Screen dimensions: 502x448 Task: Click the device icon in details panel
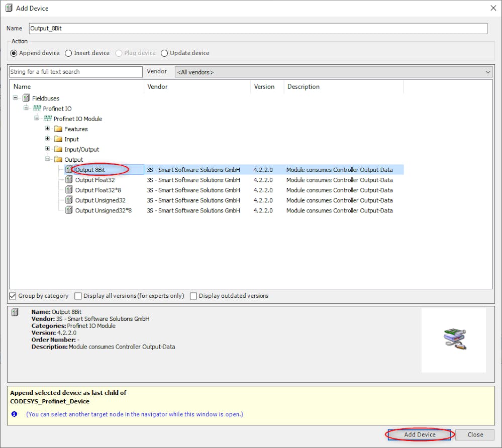click(15, 312)
